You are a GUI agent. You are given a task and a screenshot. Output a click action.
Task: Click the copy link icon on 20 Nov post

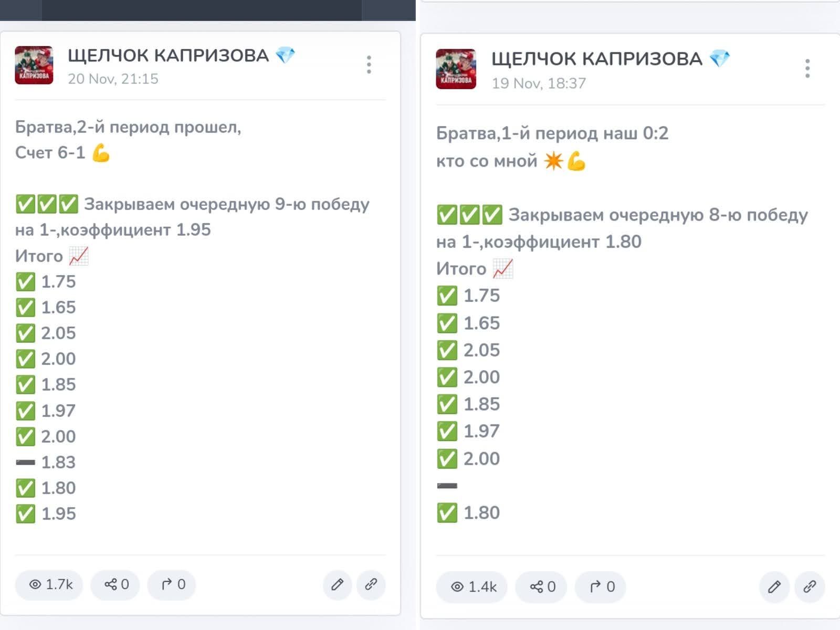click(x=371, y=584)
